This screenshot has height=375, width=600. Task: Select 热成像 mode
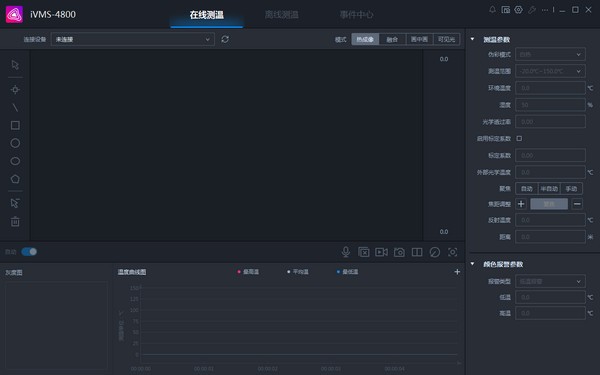click(x=365, y=39)
